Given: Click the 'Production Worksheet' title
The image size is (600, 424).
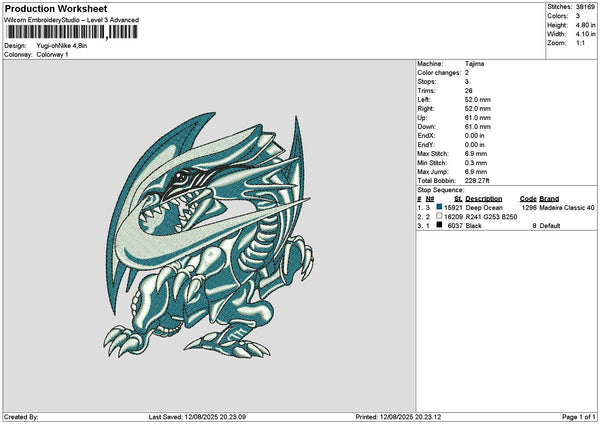Looking at the screenshot, I should click(x=56, y=8).
